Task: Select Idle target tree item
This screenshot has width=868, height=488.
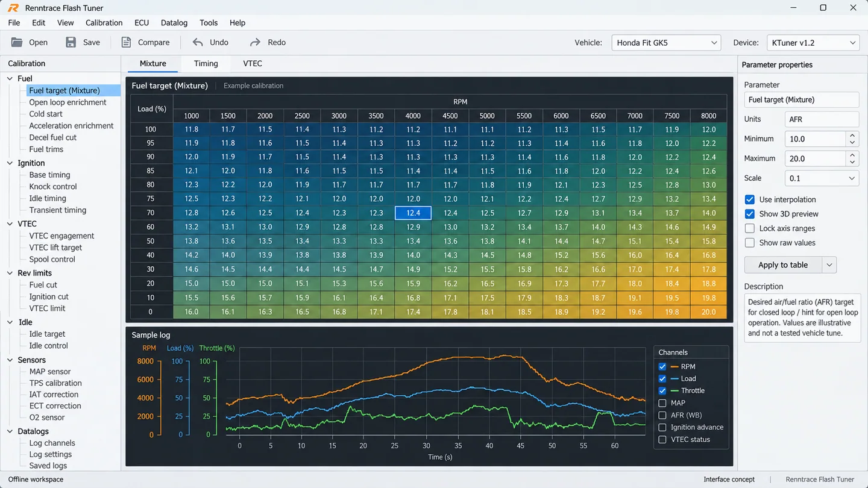Action: [47, 334]
